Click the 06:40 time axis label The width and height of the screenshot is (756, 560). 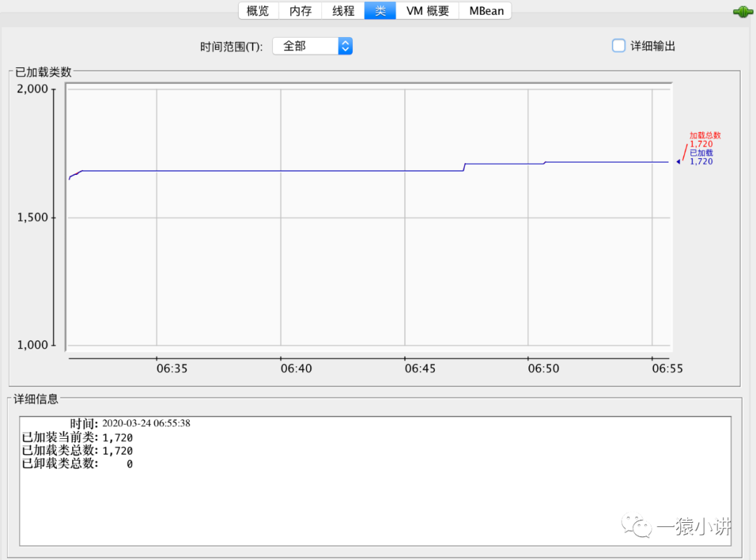[x=296, y=368]
